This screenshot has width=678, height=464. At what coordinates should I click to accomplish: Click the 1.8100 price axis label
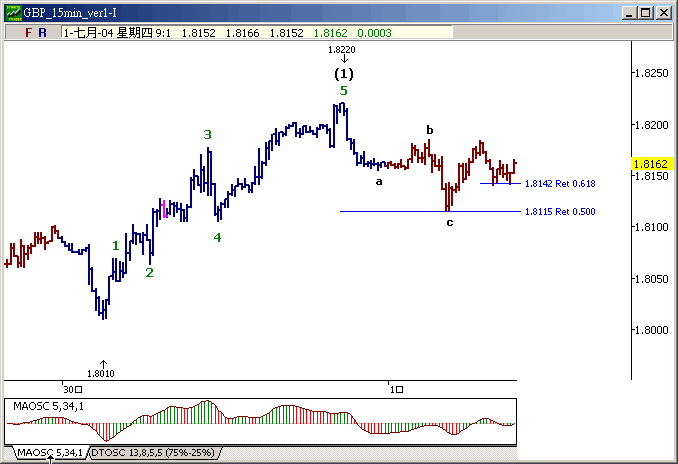tap(653, 227)
